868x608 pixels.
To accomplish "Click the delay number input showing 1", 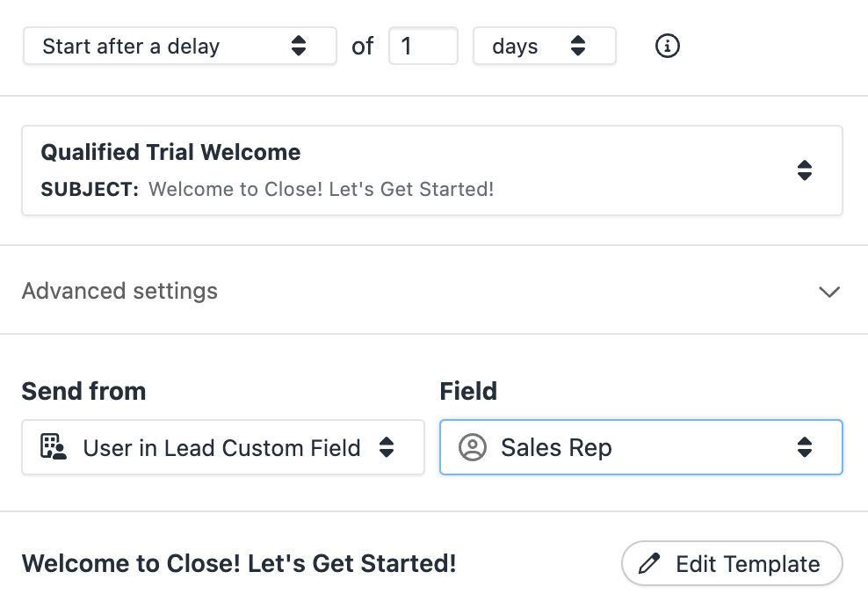I will pyautogui.click(x=423, y=46).
